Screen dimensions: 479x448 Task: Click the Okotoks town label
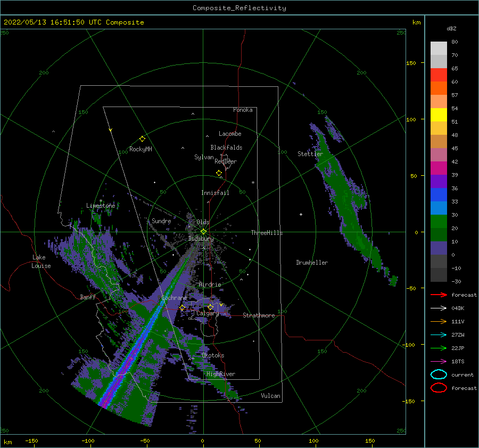(x=213, y=355)
